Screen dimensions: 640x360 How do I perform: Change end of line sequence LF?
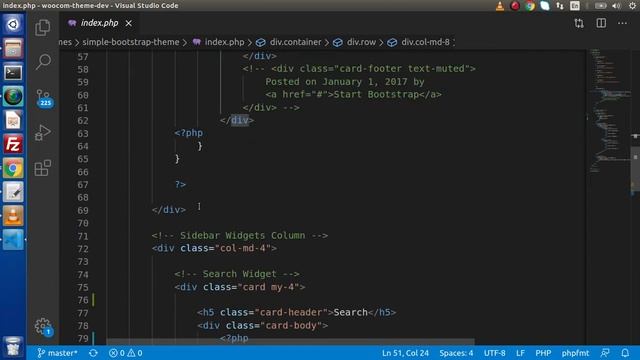tap(520, 353)
